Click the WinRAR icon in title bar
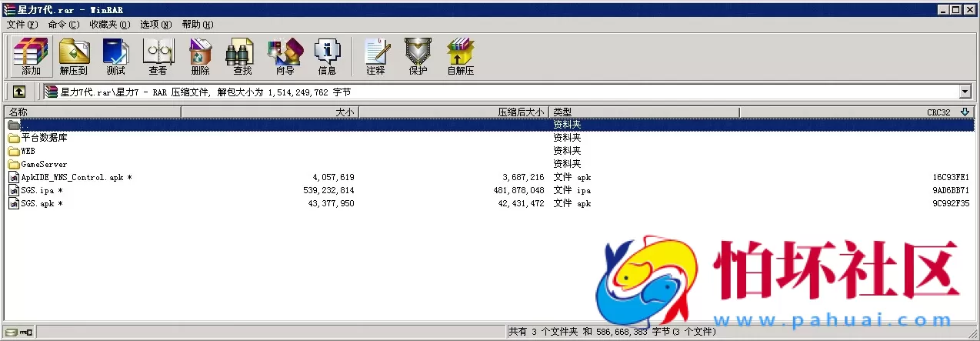 (x=9, y=9)
